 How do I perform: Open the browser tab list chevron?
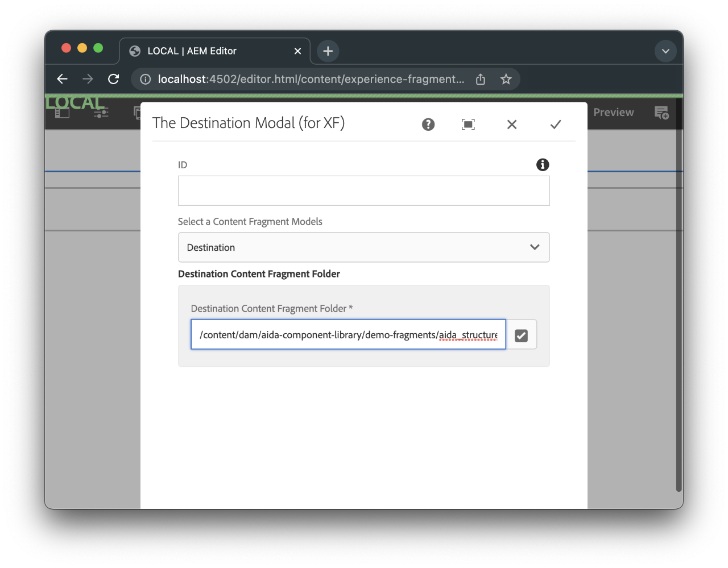(x=665, y=51)
